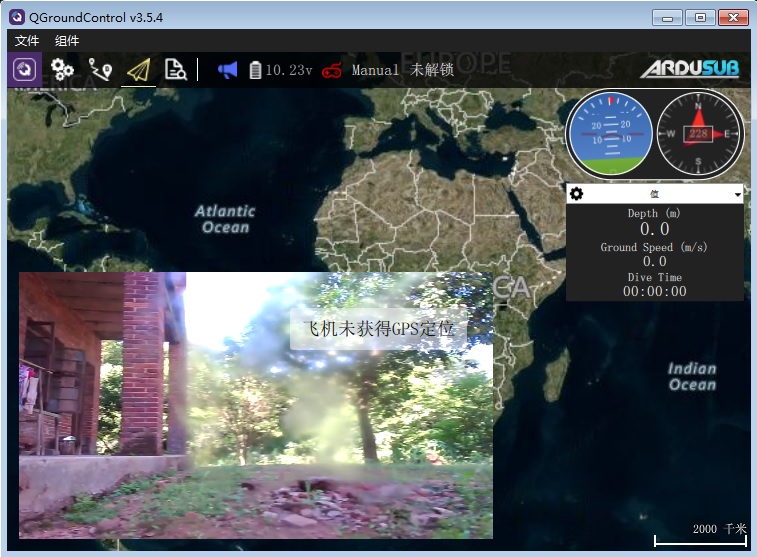The image size is (757, 557).
Task: Close the QGroundControl window
Action: coord(733,18)
